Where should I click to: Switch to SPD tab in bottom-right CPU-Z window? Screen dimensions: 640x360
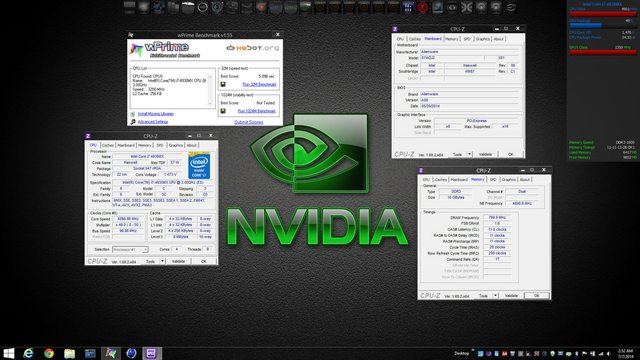click(493, 180)
